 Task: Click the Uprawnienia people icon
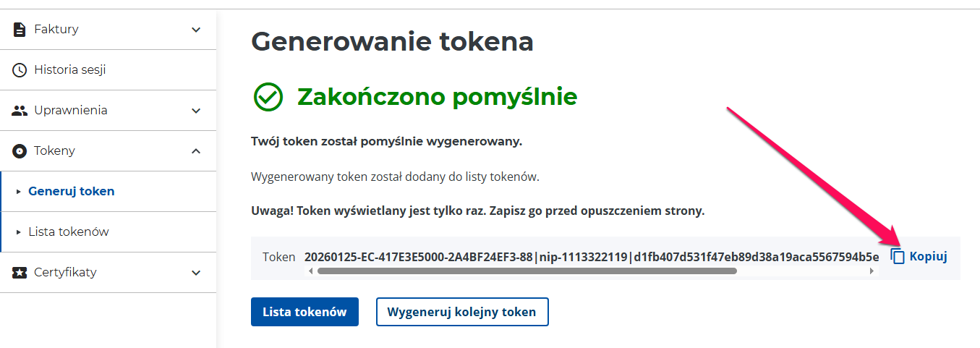[20, 111]
